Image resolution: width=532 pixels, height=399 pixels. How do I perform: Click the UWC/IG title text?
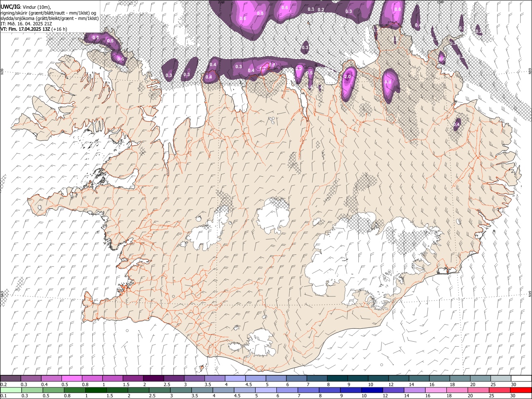pyautogui.click(x=10, y=7)
